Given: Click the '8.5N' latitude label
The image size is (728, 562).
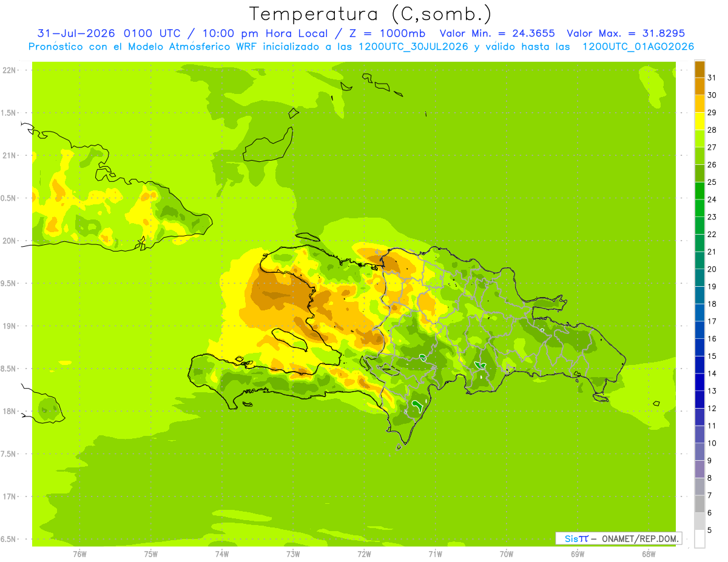Looking at the screenshot, I should [x=9, y=369].
